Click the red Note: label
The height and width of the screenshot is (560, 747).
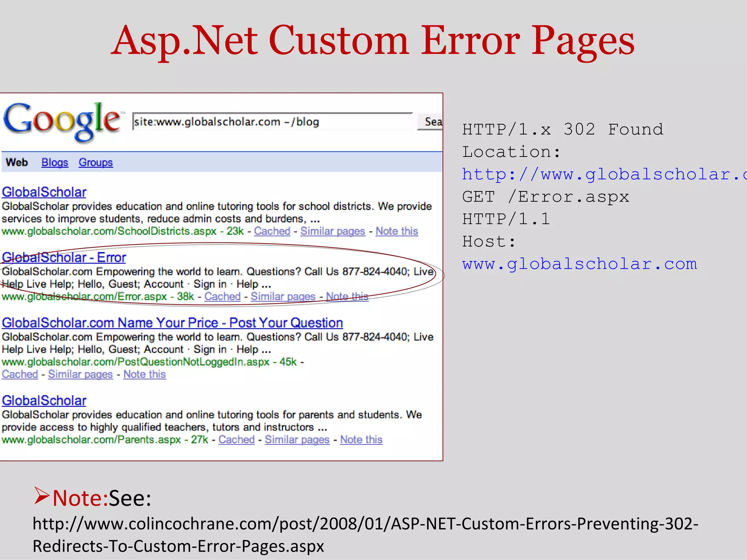[x=80, y=498]
